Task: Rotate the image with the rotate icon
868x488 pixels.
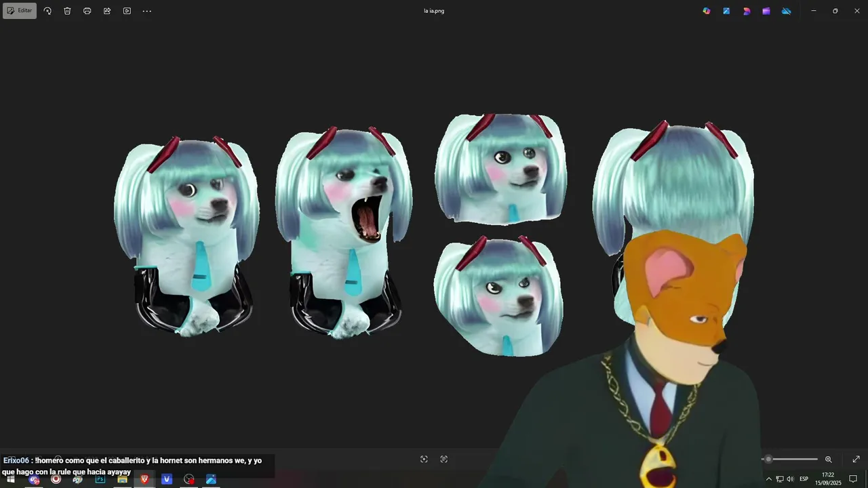Action: (47, 11)
